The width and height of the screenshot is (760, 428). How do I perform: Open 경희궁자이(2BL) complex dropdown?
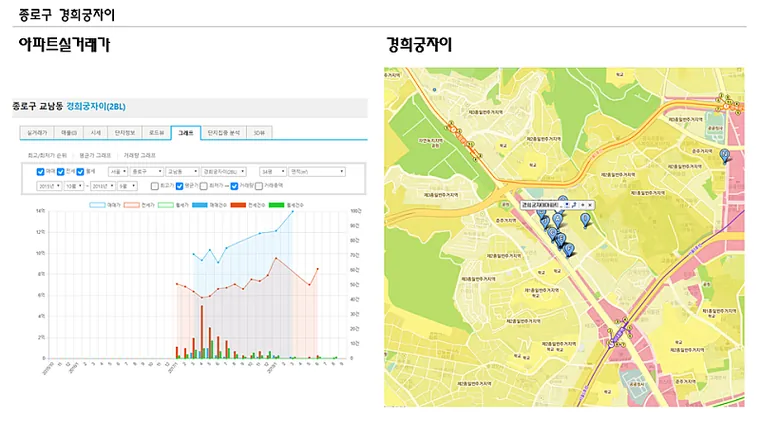[224, 172]
